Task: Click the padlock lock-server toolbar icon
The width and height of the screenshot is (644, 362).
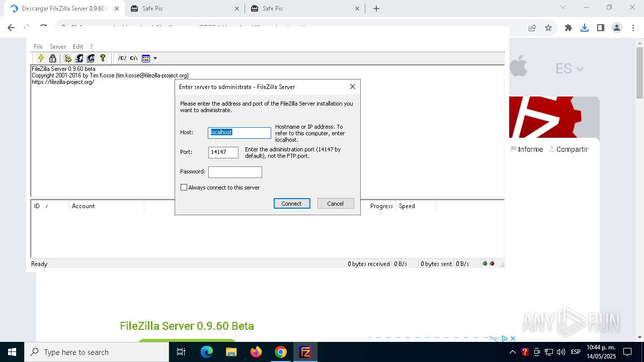Action: (52, 58)
